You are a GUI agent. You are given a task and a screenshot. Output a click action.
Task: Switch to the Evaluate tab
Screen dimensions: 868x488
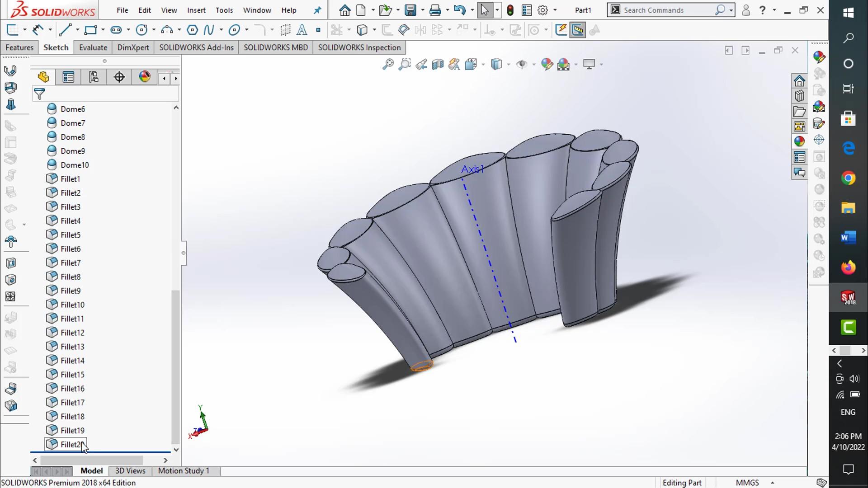(93, 47)
